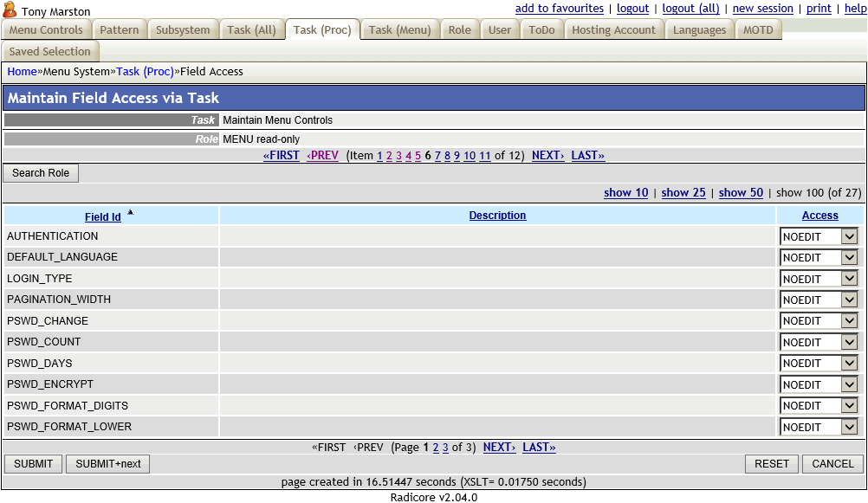Open the LOGIN_TYPE access dropdown
Viewport: 868px width, 503px height.
pos(819,278)
